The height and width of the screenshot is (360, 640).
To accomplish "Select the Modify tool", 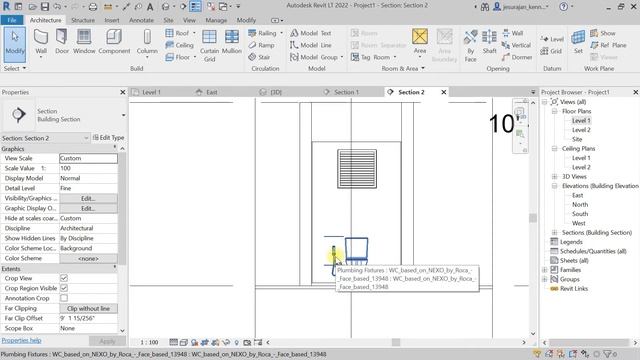I will pos(15,44).
